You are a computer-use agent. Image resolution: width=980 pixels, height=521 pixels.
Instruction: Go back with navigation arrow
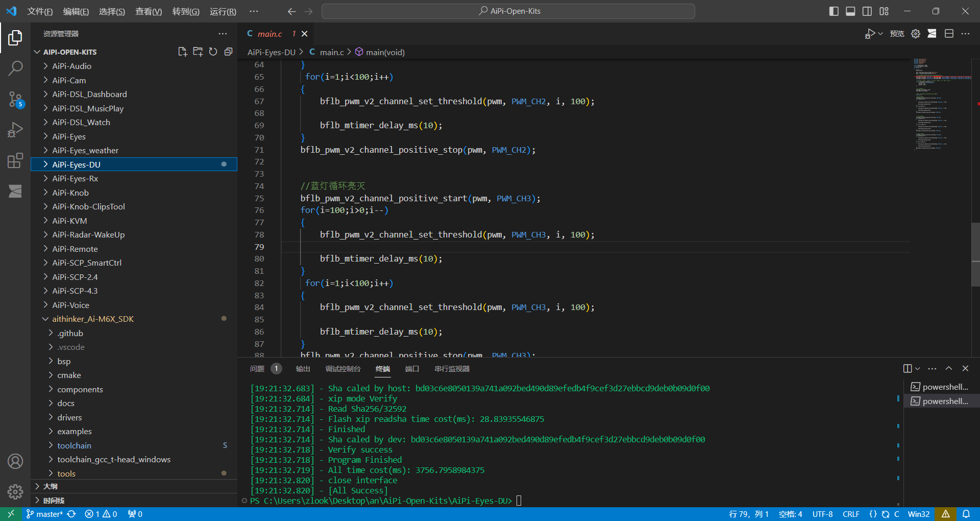[x=291, y=11]
